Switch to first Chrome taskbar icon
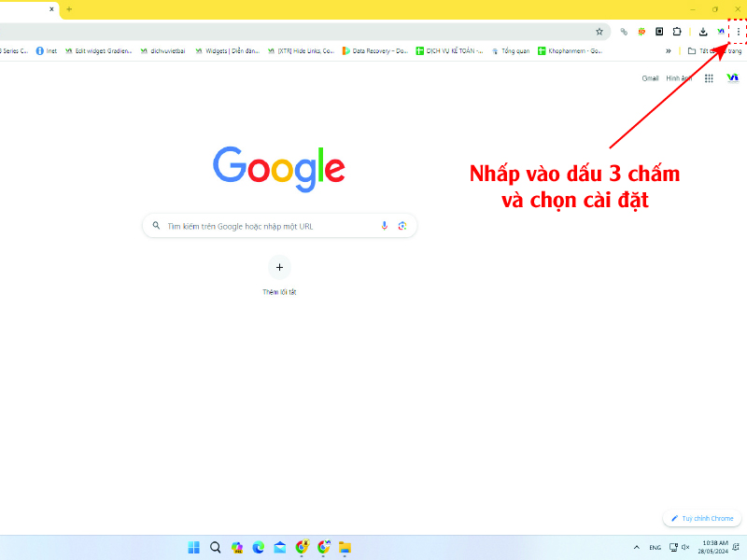 pos(302,548)
